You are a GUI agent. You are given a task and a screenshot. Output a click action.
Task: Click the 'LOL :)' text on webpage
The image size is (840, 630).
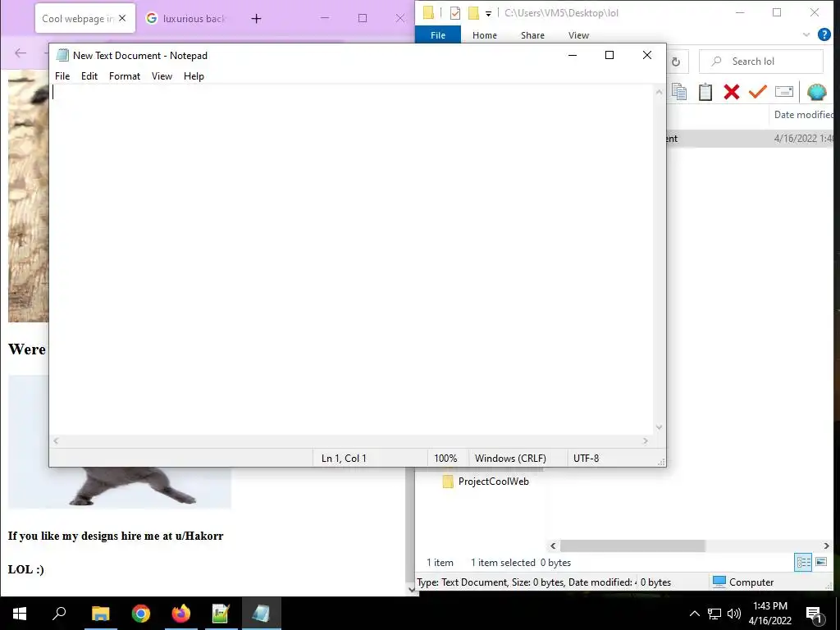coord(25,569)
